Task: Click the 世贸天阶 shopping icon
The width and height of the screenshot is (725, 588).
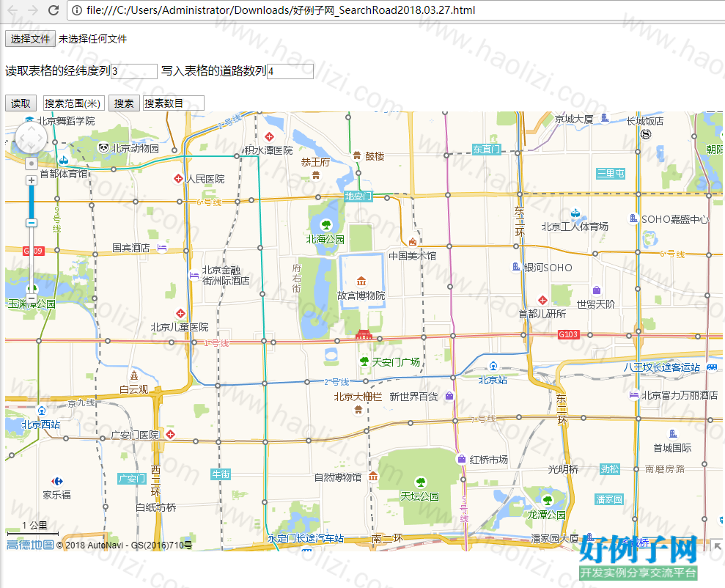Action: pos(597,290)
